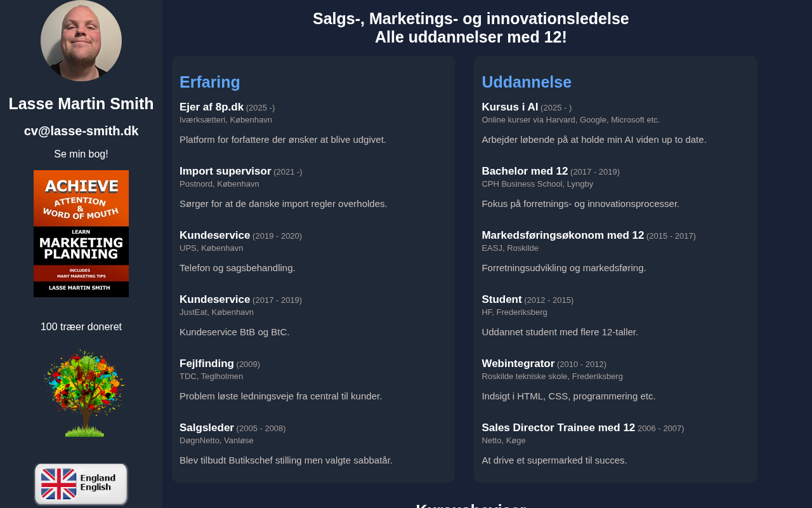This screenshot has width=812, height=508.
Task: Click the Salgsleder job entry title
Action: 207,427
